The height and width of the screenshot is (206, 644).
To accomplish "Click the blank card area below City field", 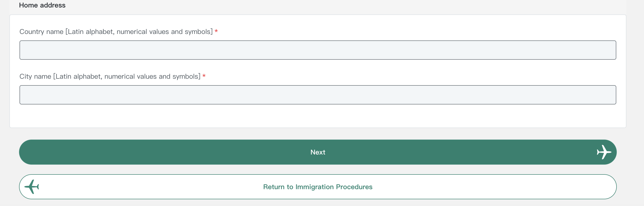I will click(318, 116).
